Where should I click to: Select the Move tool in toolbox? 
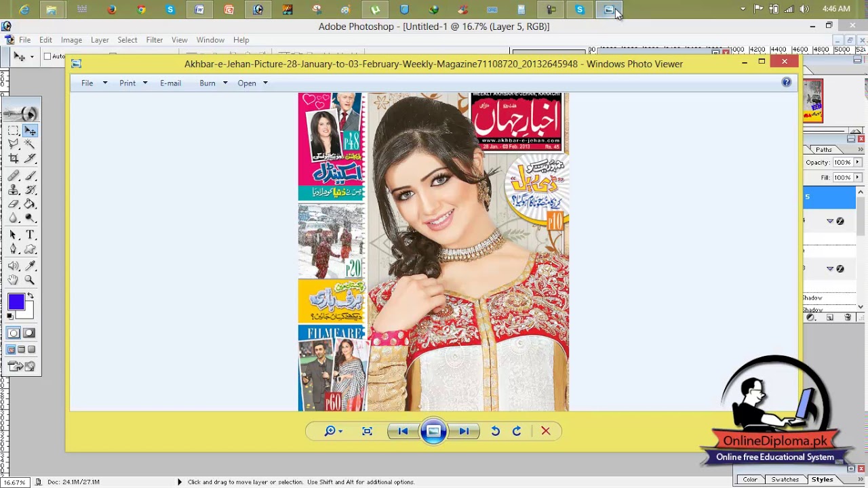[30, 130]
